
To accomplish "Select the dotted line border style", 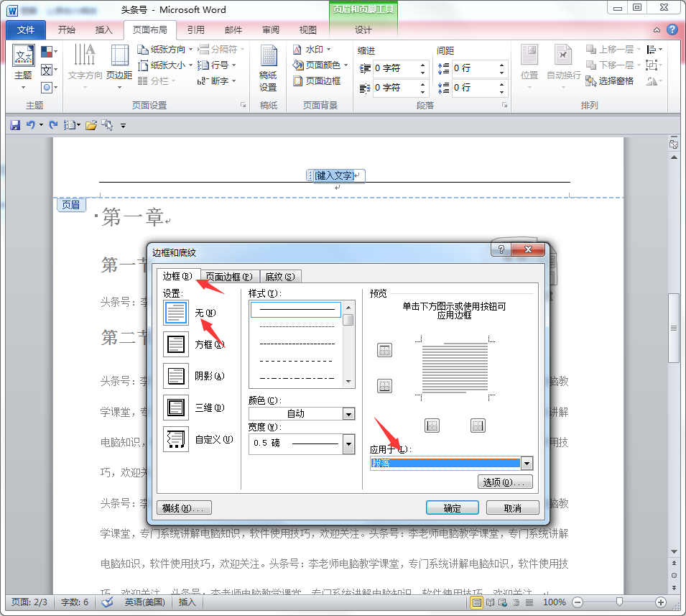I will click(297, 326).
